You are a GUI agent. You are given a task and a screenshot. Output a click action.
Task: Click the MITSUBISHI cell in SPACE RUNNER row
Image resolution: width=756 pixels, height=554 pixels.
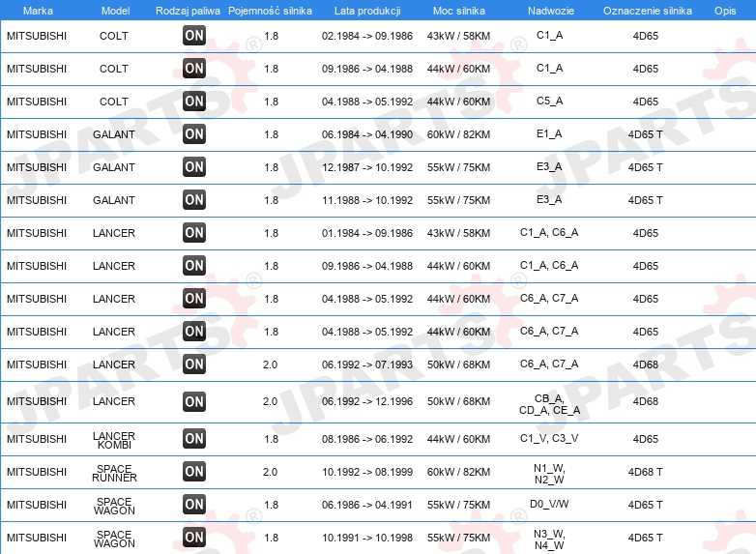pyautogui.click(x=37, y=472)
